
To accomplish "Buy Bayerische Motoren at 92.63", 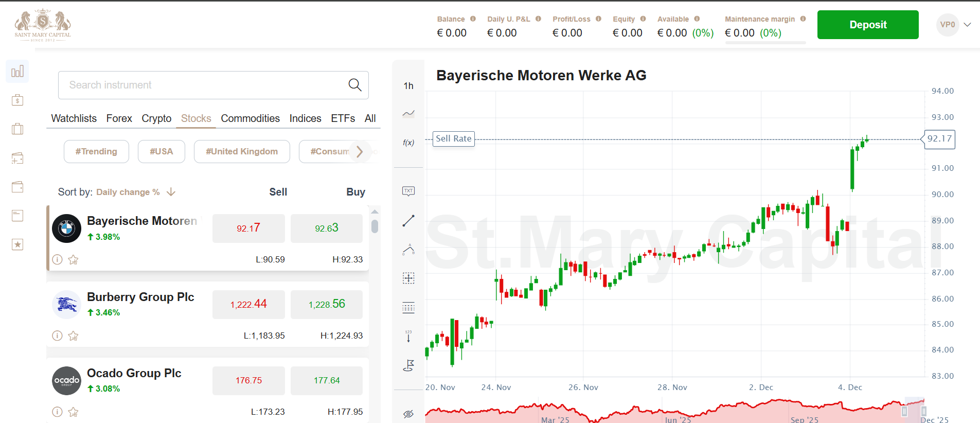I will (x=327, y=228).
